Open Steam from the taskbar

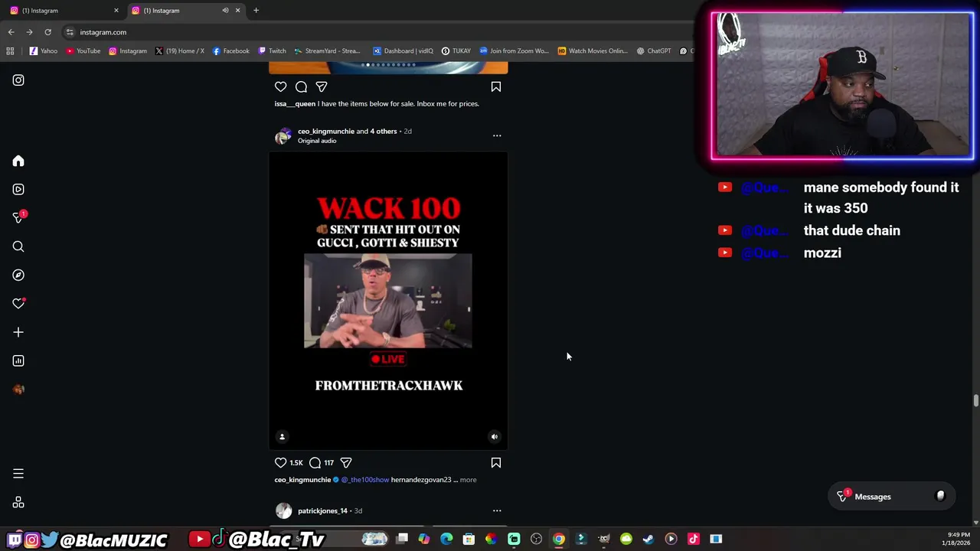(648, 539)
